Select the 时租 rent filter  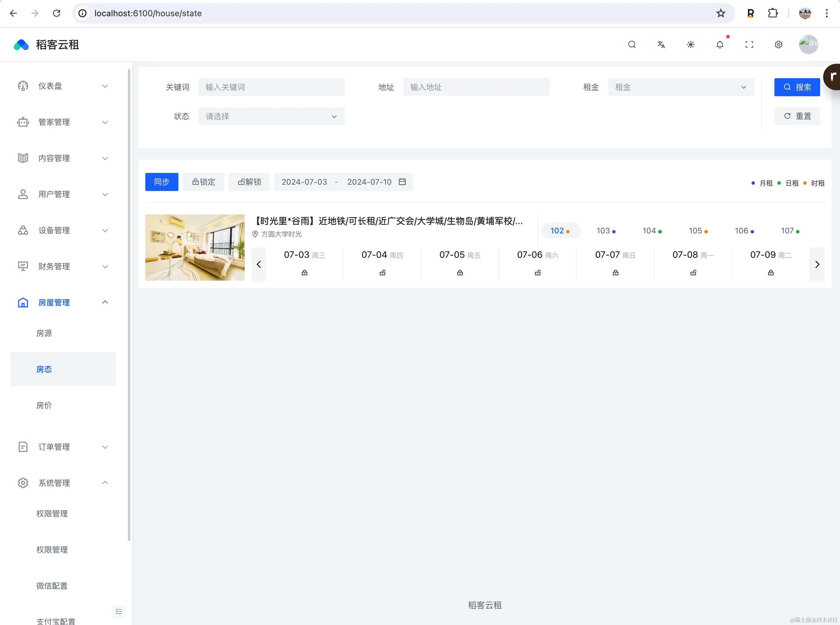(817, 183)
